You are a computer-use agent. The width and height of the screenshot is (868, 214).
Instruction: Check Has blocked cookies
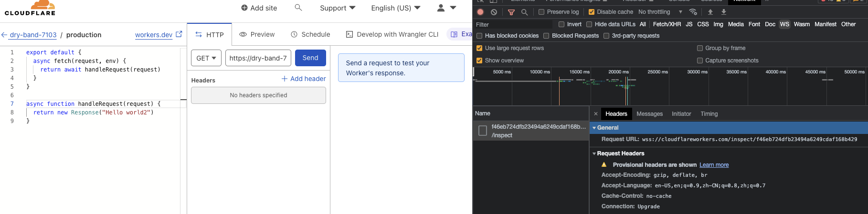[x=479, y=36]
